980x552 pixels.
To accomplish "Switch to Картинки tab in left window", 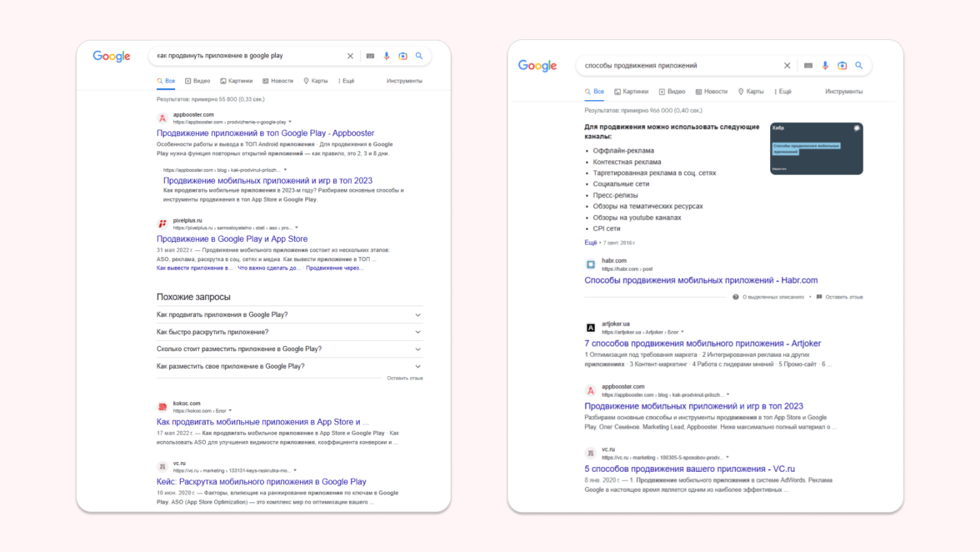I will [237, 81].
